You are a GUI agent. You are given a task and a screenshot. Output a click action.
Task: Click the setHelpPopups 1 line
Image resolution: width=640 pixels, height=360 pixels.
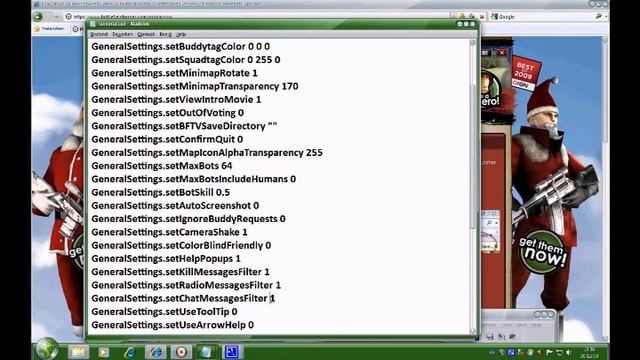coord(166,259)
